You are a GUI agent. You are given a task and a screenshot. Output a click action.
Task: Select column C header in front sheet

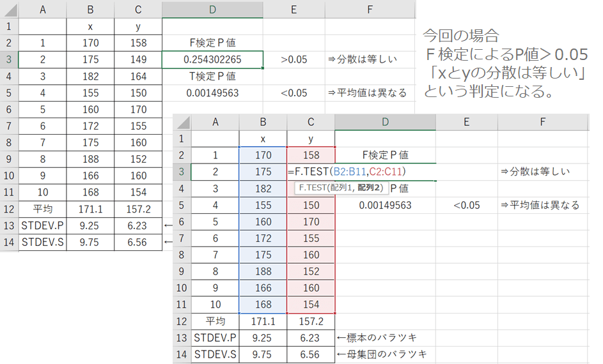311,122
